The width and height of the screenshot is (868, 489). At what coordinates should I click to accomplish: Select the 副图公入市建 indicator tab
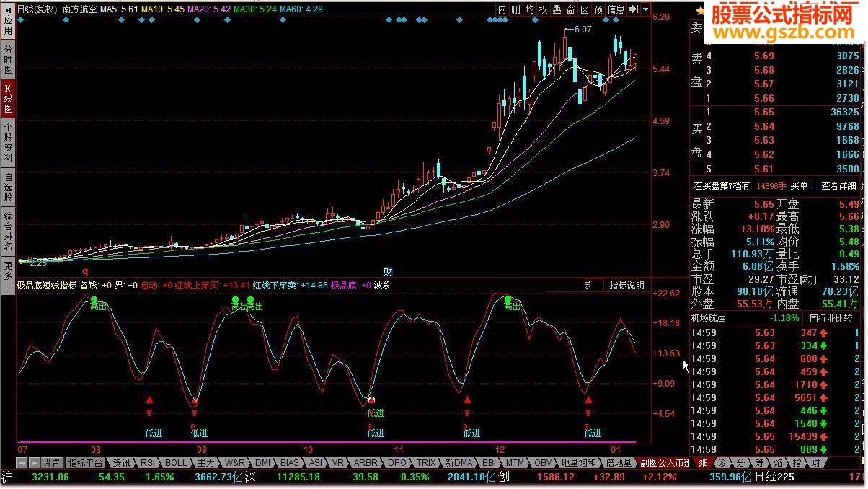coord(664,463)
